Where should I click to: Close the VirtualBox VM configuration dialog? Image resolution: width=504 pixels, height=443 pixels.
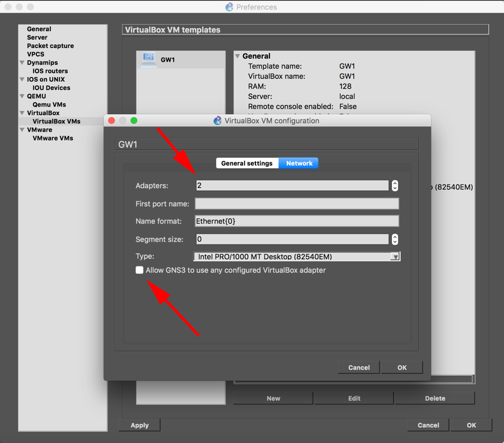coord(111,120)
